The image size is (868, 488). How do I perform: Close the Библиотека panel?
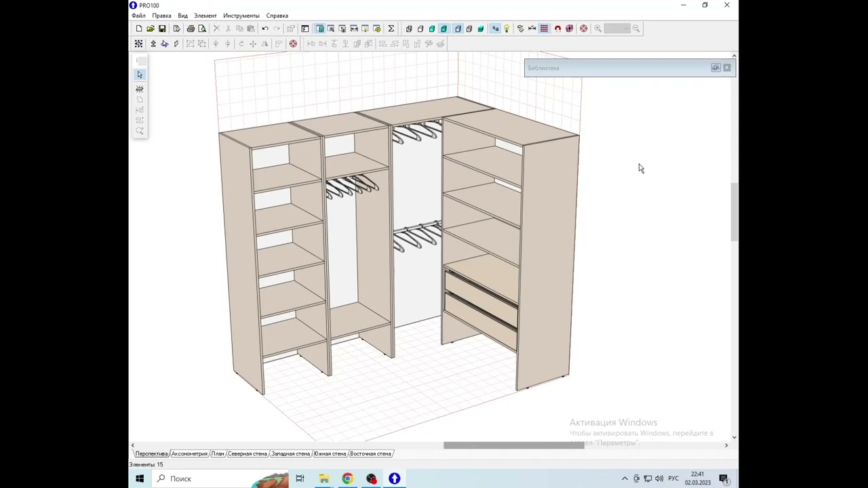tap(727, 68)
